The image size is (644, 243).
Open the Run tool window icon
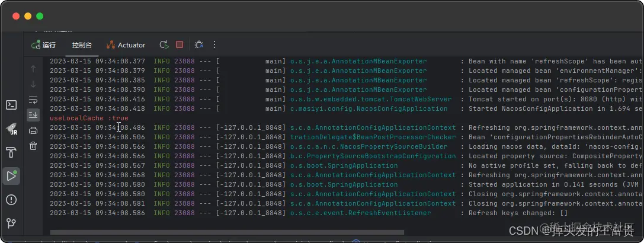[11, 176]
